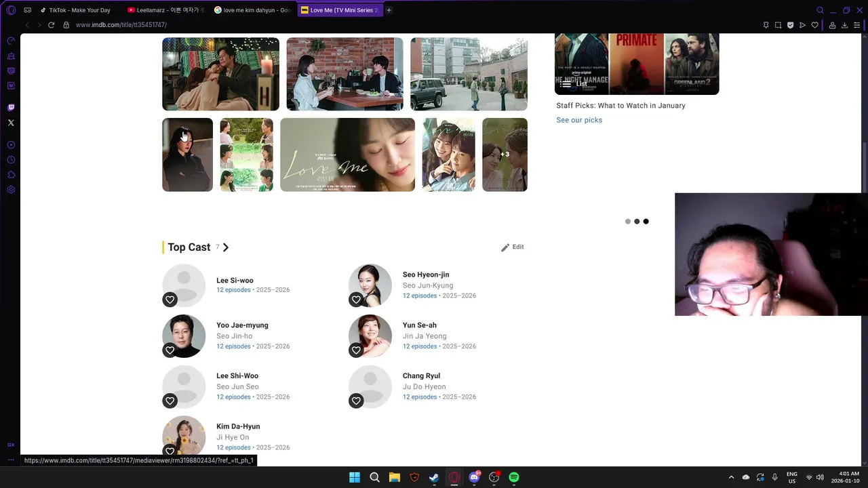Open Seo Hyeon-jin's cast page
Screen dimensions: 868x488
click(x=426, y=274)
